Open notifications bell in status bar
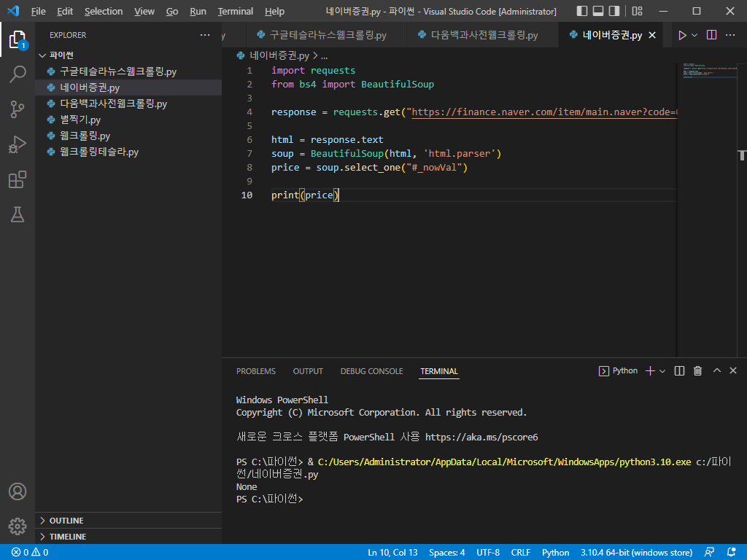This screenshot has width=747, height=560. (x=732, y=553)
